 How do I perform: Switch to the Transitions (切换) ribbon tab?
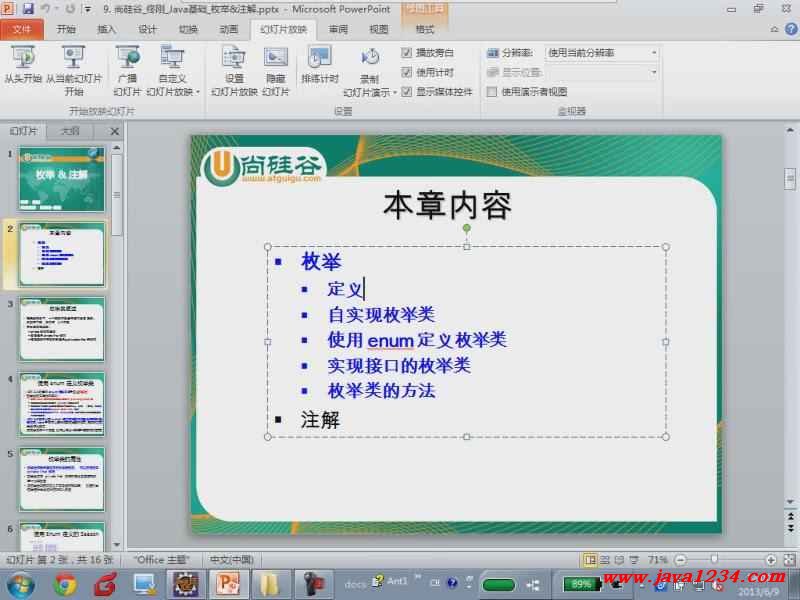coord(188,30)
